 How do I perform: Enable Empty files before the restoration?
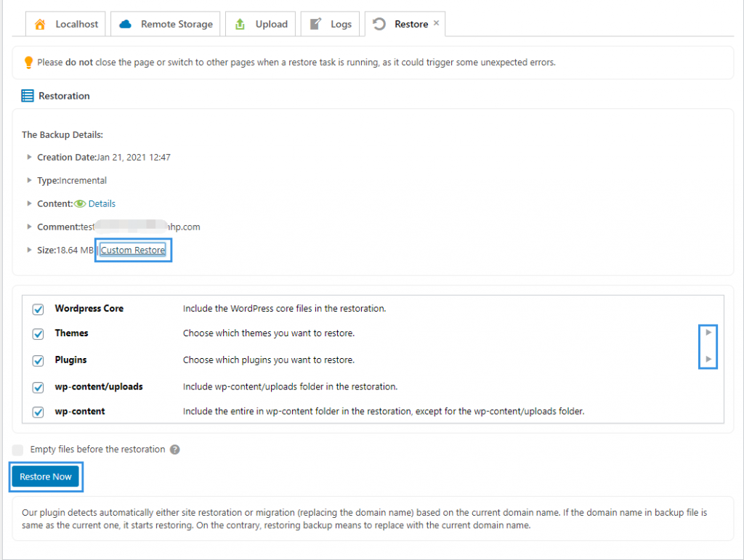(x=17, y=450)
